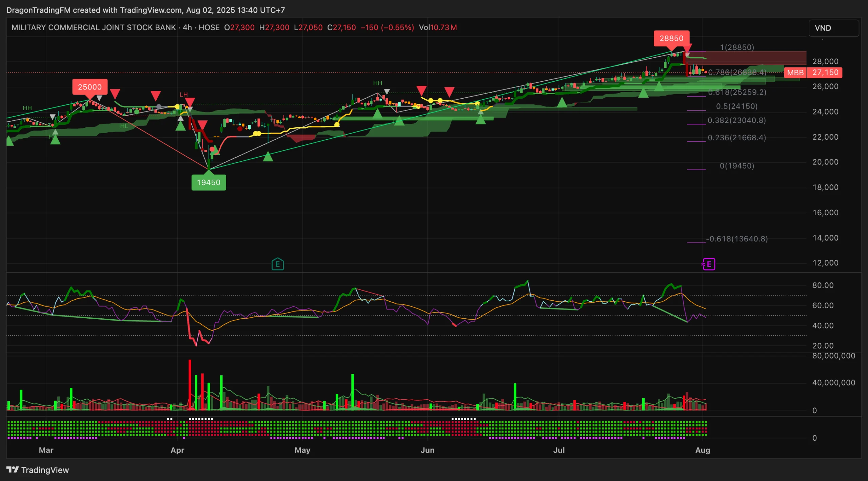The image size is (868, 481).
Task: Click the LH label before April
Action: (x=183, y=95)
